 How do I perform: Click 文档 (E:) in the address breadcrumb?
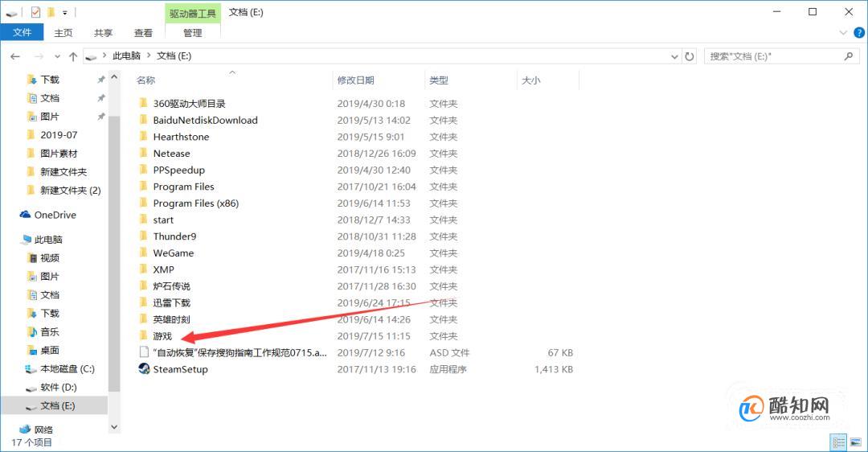point(174,56)
